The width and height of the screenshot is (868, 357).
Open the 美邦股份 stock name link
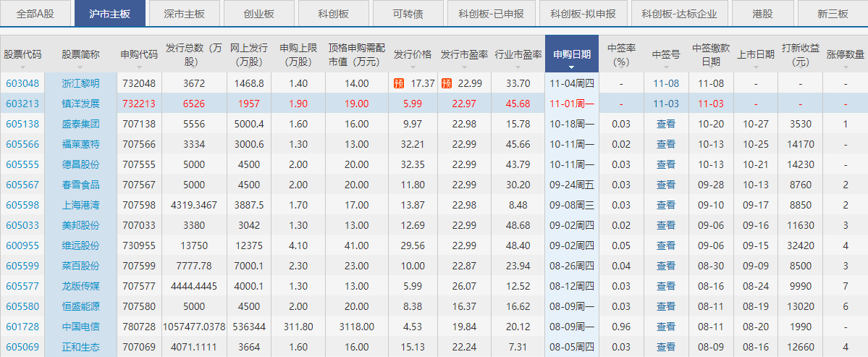coord(81,225)
